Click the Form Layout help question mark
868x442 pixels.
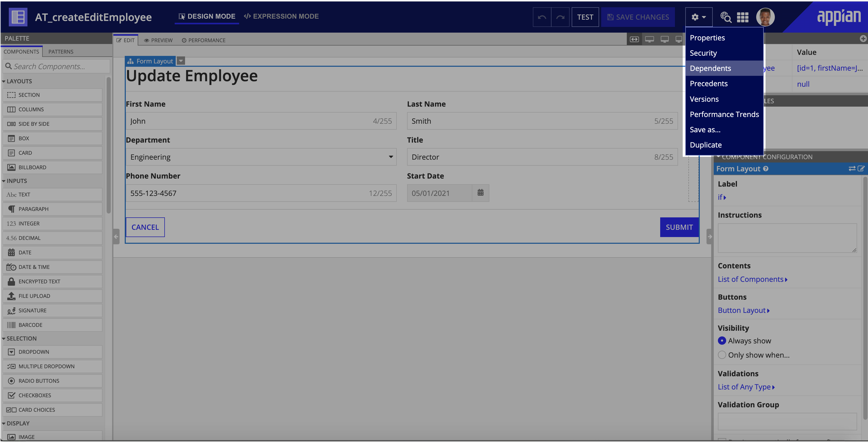point(766,168)
